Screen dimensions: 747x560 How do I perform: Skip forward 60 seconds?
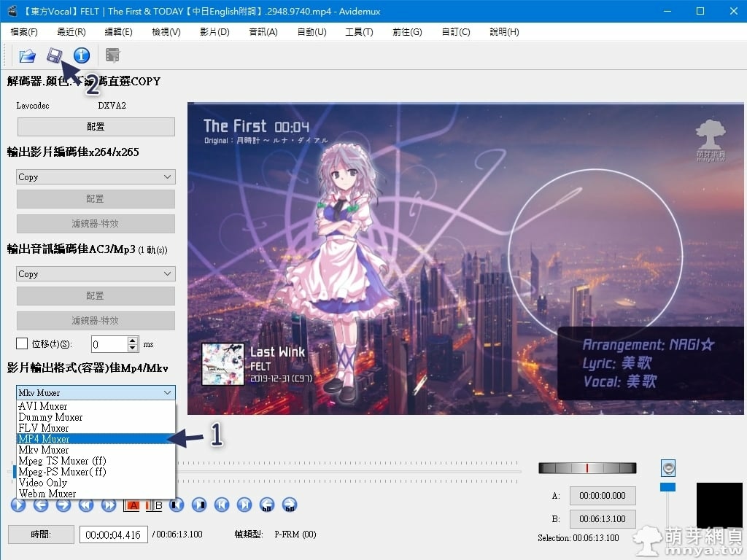coord(290,505)
